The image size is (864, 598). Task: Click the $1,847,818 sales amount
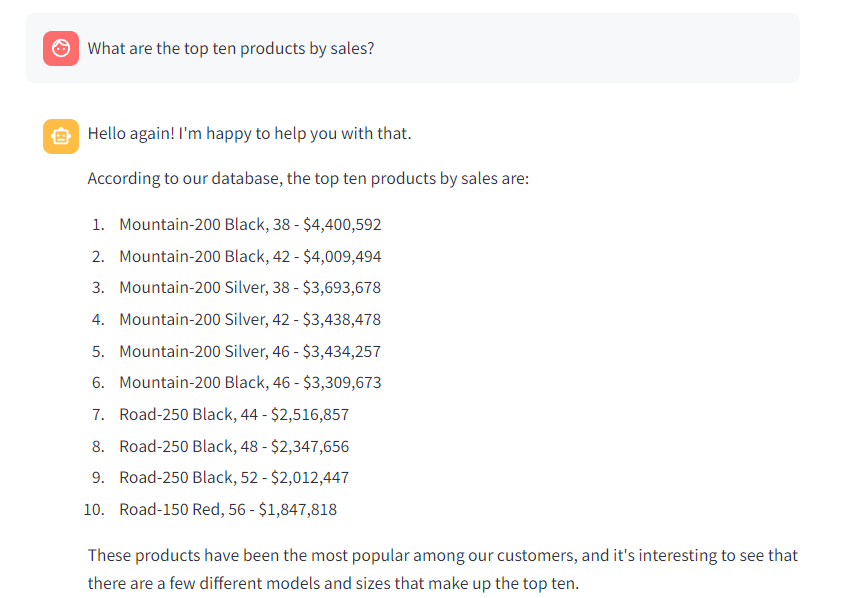298,509
